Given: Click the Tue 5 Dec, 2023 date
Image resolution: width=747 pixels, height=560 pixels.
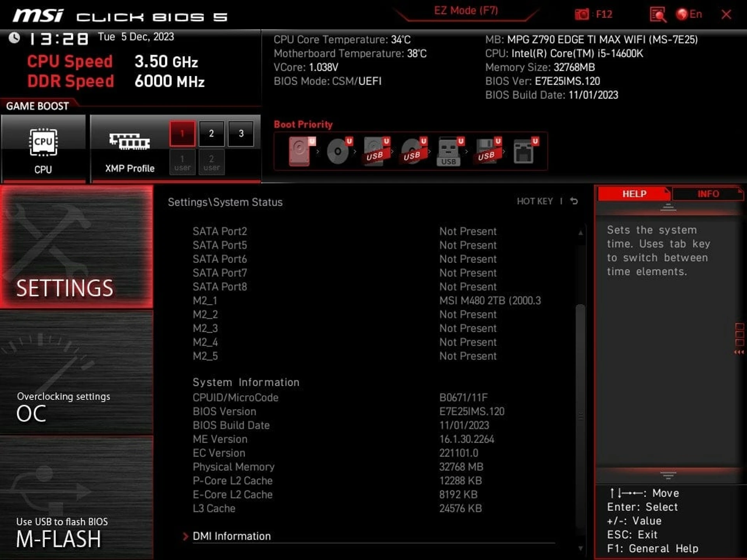Looking at the screenshot, I should click(136, 37).
